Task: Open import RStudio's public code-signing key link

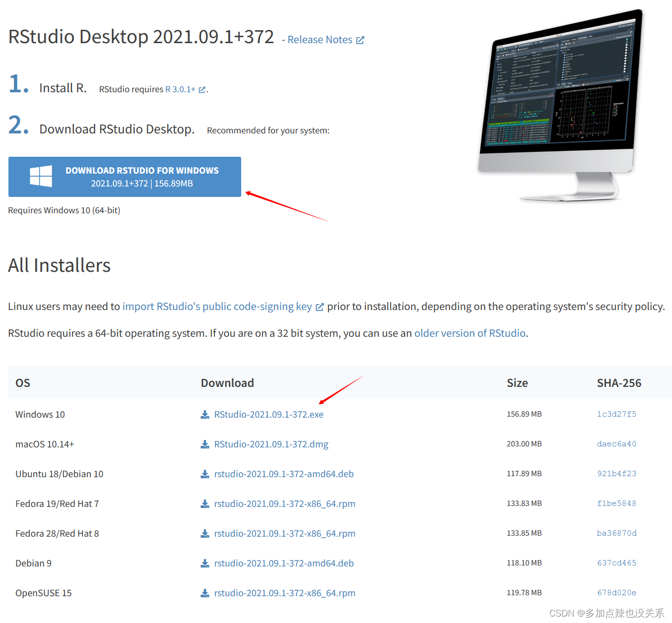Action: 217,307
